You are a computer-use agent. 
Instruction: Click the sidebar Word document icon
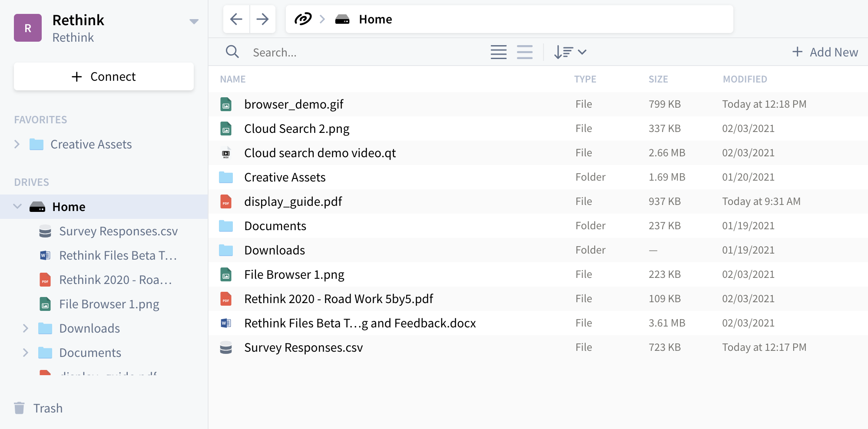coord(45,255)
